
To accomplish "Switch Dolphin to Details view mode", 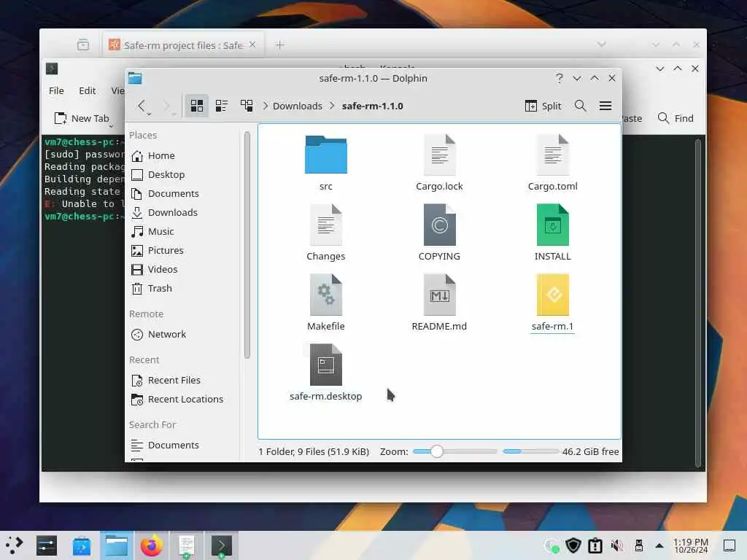I will [247, 106].
